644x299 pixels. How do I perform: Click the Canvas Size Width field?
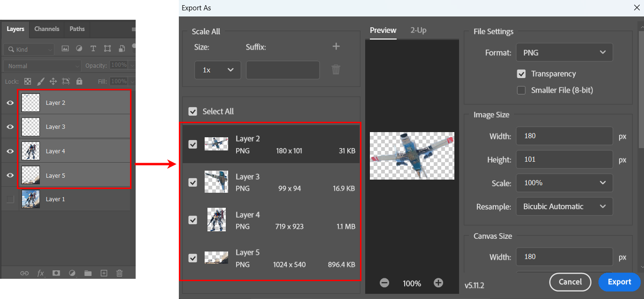565,257
